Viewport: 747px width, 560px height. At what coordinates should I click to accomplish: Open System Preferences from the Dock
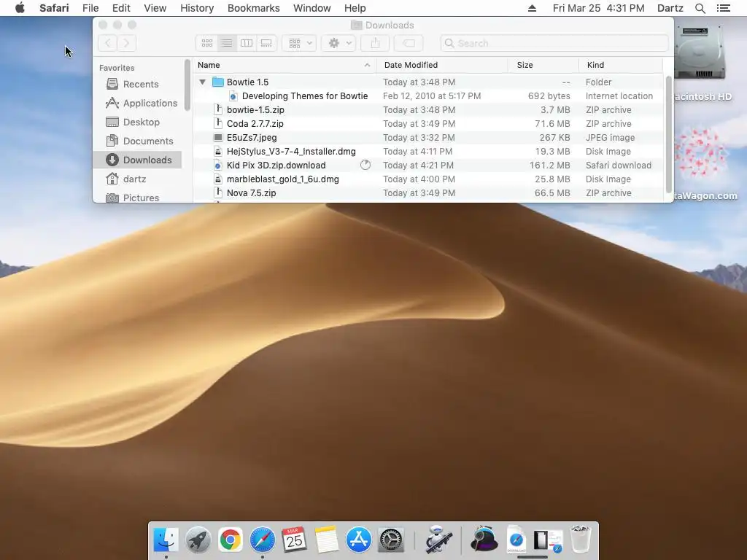point(391,540)
